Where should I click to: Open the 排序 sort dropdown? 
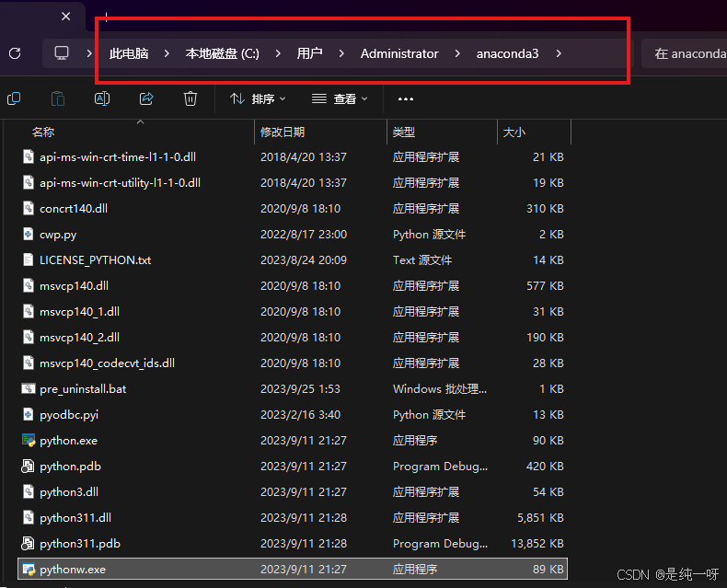pyautogui.click(x=258, y=98)
